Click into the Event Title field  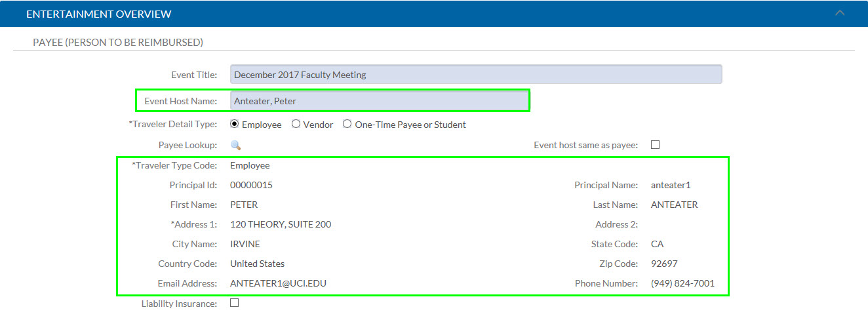pyautogui.click(x=476, y=74)
